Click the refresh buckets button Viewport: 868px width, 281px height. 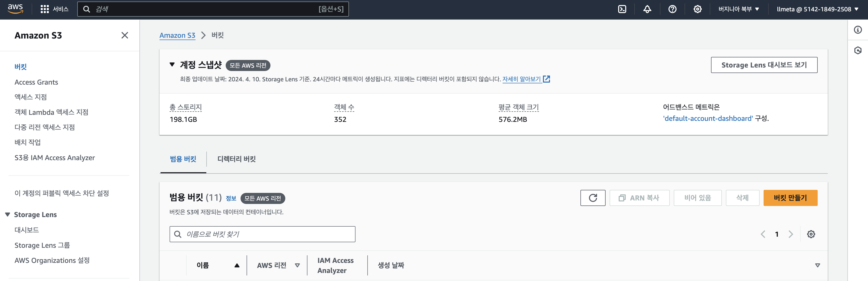[x=593, y=198]
